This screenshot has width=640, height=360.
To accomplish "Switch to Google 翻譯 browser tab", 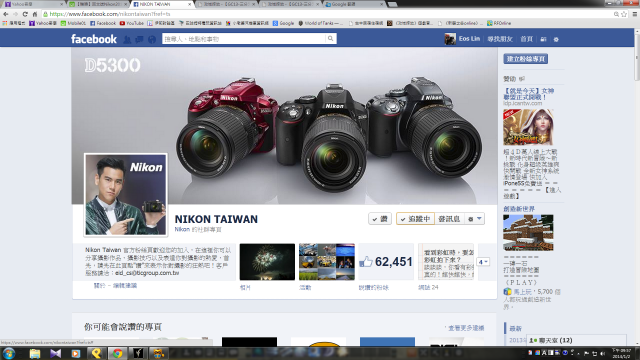I will pyautogui.click(x=354, y=4).
